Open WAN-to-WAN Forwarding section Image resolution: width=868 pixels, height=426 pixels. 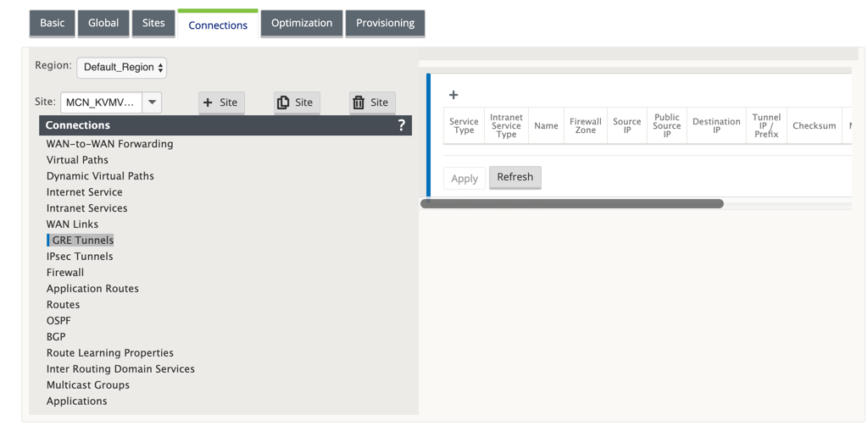[109, 144]
